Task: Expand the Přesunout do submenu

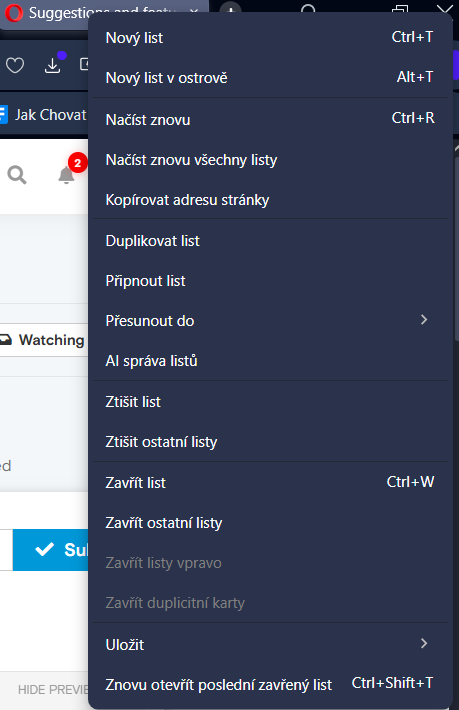Action: [424, 320]
